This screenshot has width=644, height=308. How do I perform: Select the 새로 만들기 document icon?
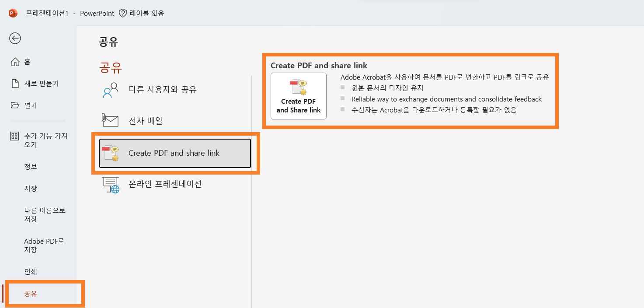pos(14,83)
